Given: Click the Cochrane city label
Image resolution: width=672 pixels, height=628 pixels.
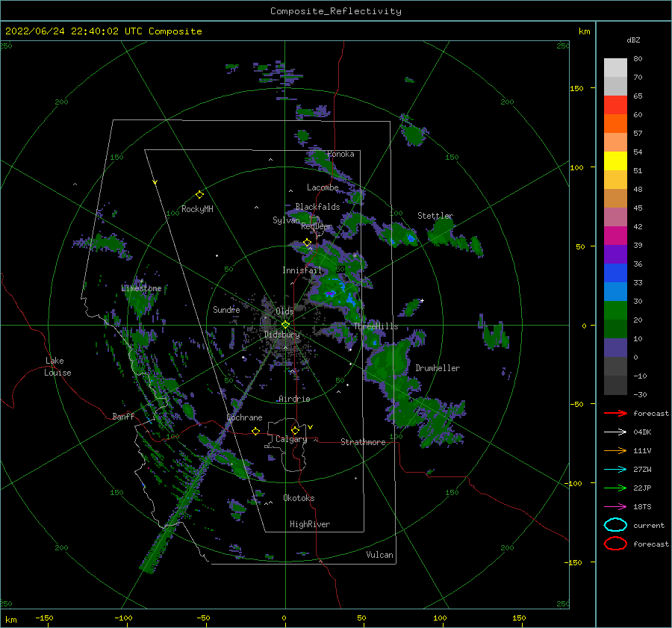Looking at the screenshot, I should (244, 417).
